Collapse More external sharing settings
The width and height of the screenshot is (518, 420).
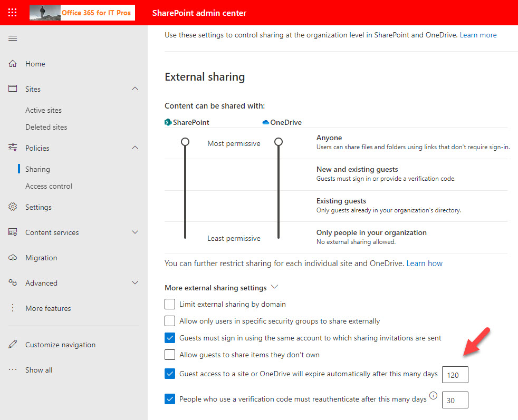coord(274,287)
